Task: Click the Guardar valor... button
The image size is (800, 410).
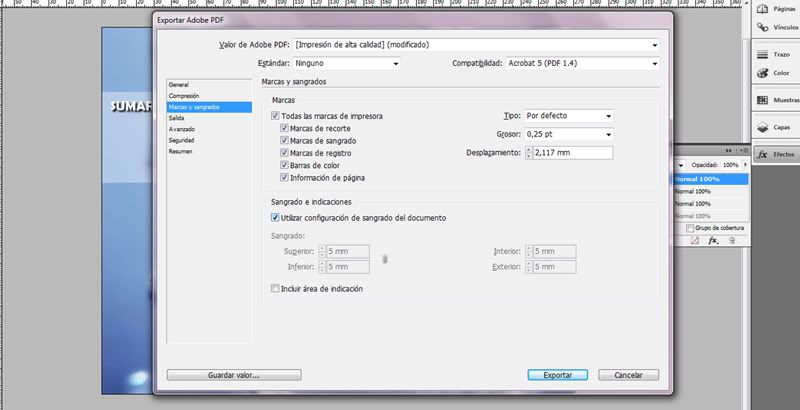Action: coord(234,375)
